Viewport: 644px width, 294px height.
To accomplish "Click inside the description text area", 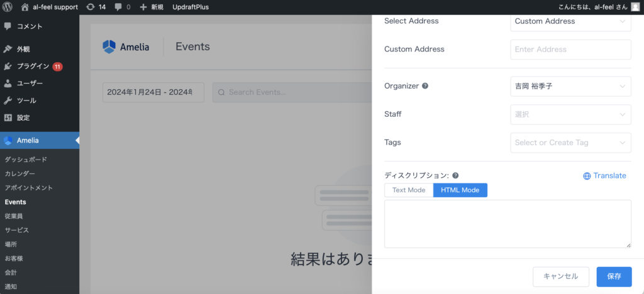I will [507, 224].
